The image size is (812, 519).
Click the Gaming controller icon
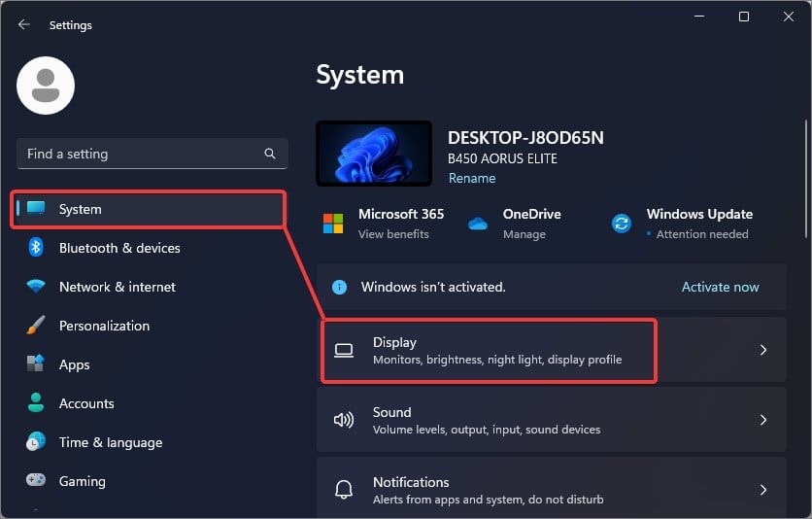coord(36,480)
